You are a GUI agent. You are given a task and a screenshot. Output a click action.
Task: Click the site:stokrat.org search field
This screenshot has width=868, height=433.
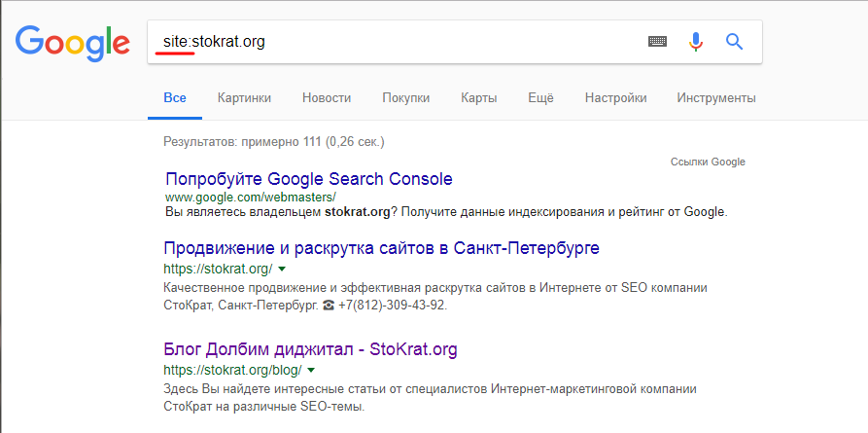[389, 42]
